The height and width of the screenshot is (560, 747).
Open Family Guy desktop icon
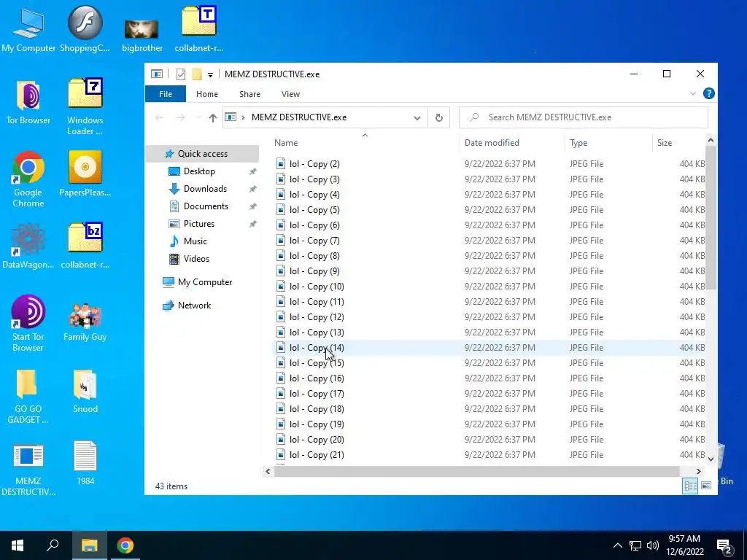85,322
